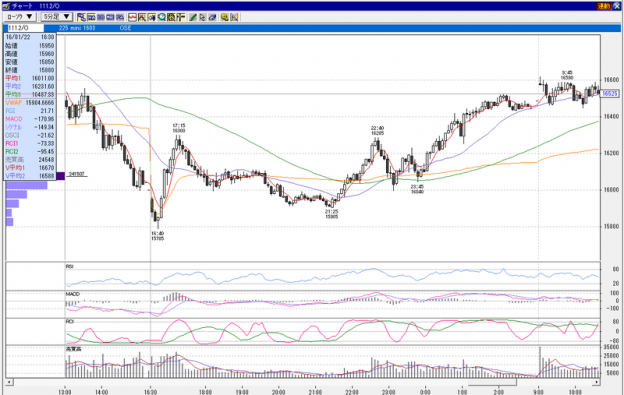Select the green pencil drawing tool

pos(193,17)
